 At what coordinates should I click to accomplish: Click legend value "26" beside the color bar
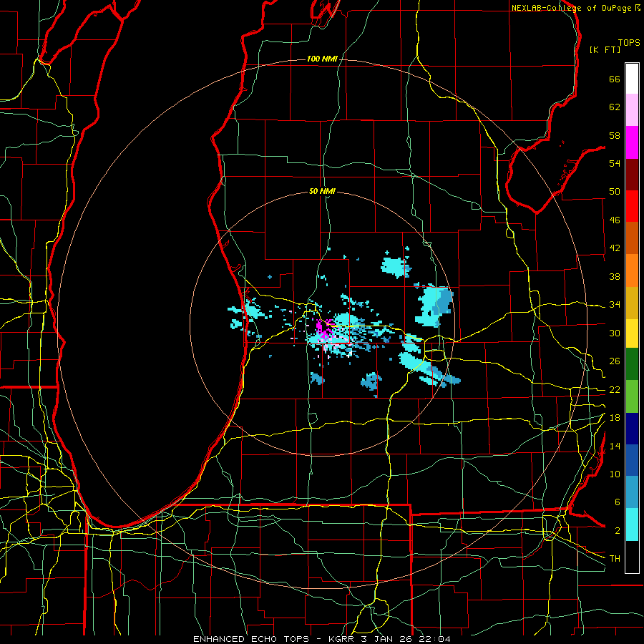point(615,361)
